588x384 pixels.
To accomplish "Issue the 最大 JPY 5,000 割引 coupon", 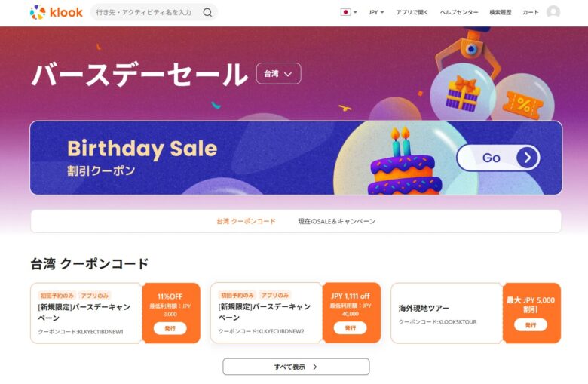I will coord(531,324).
